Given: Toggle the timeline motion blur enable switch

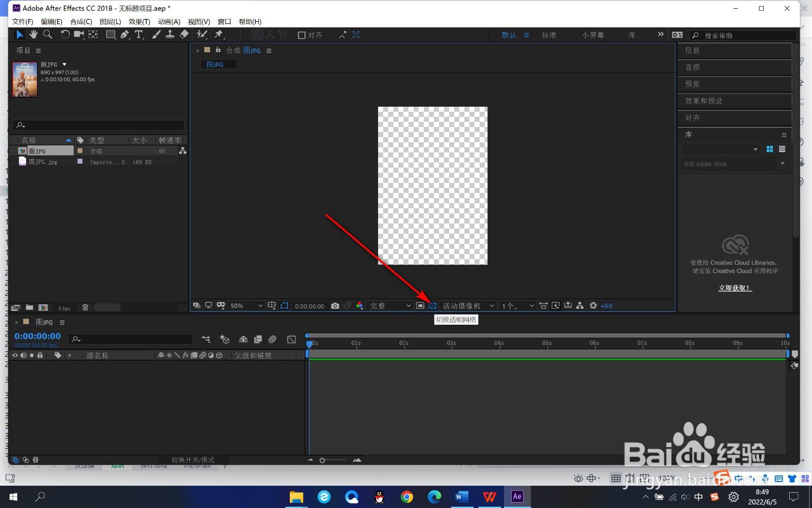Looking at the screenshot, I should [x=273, y=339].
